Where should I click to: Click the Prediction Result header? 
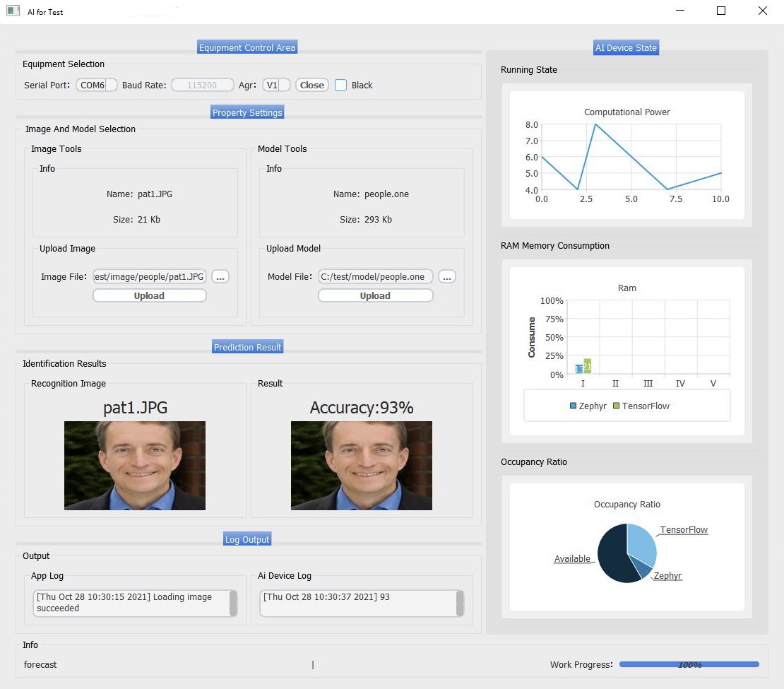[247, 347]
